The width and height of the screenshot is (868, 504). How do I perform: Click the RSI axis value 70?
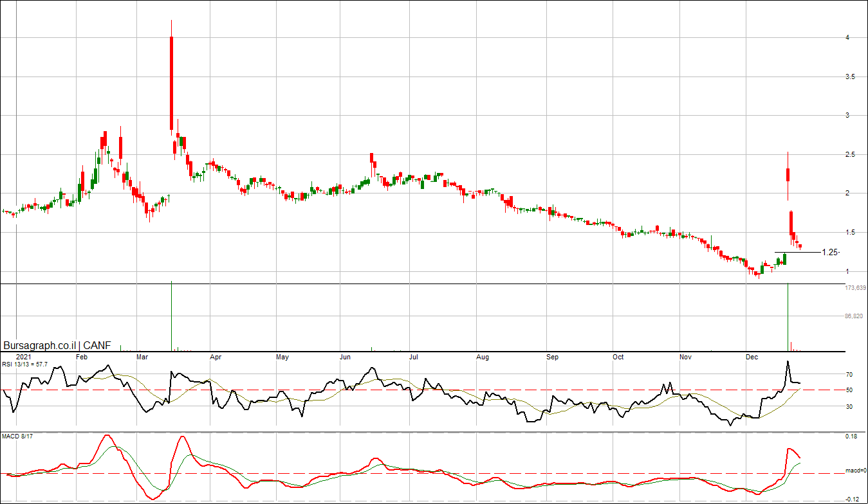[849, 374]
